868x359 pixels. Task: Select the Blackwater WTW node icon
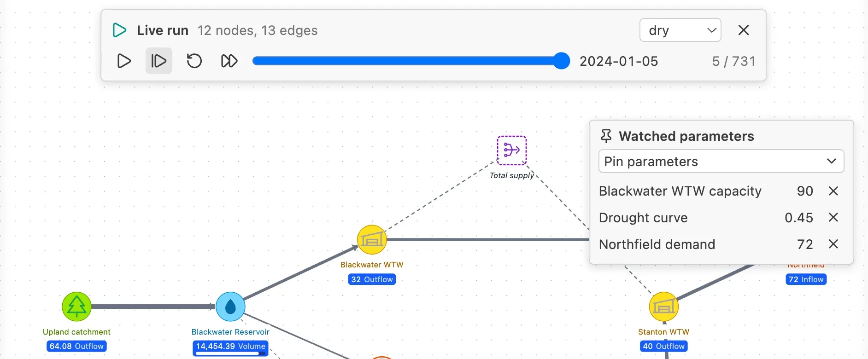pyautogui.click(x=372, y=240)
